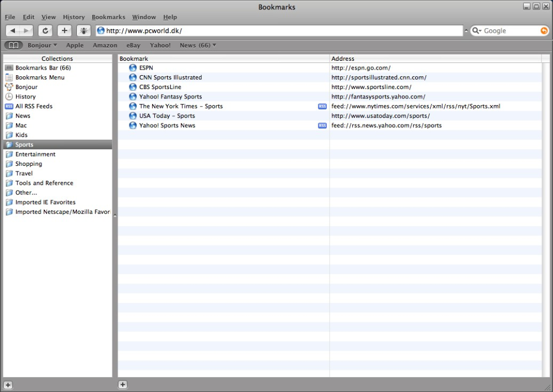Click the RSS badge beside New York Times Sports
Image resolution: width=553 pixels, height=392 pixels.
click(322, 106)
